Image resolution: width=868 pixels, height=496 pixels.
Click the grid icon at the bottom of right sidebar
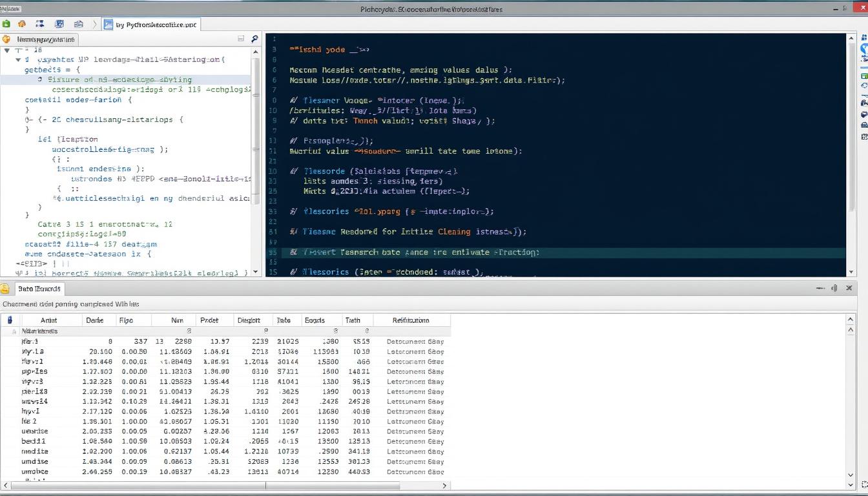click(864, 136)
